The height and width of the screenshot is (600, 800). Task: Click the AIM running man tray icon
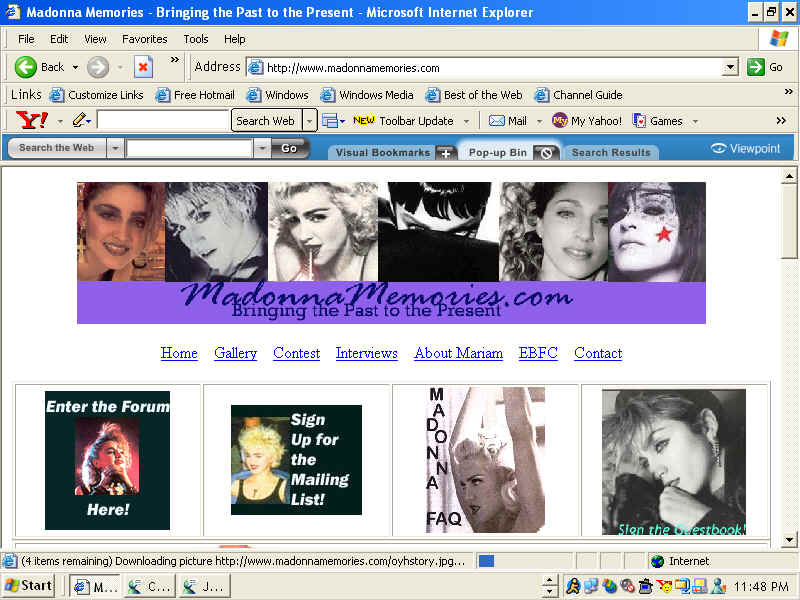(x=573, y=586)
